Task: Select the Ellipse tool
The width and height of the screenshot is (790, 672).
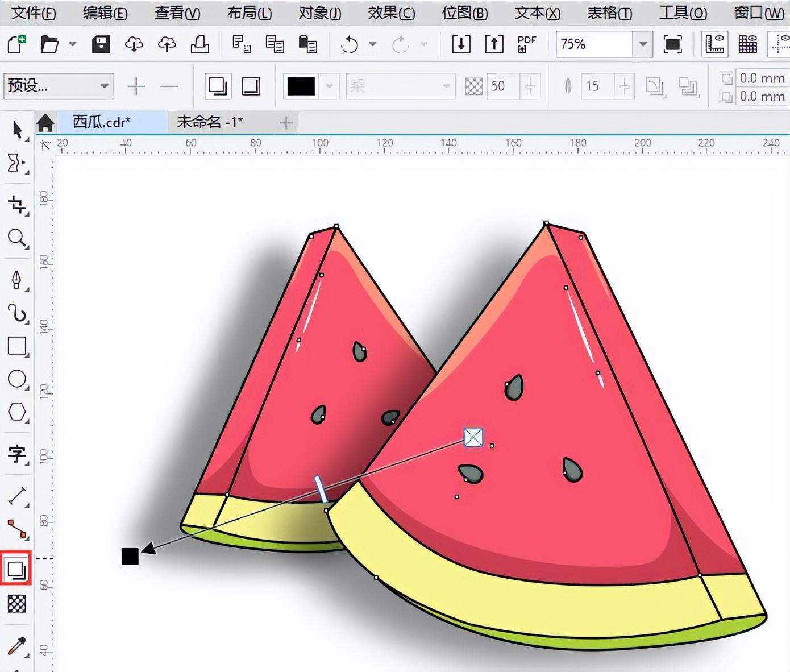Action: pos(17,379)
